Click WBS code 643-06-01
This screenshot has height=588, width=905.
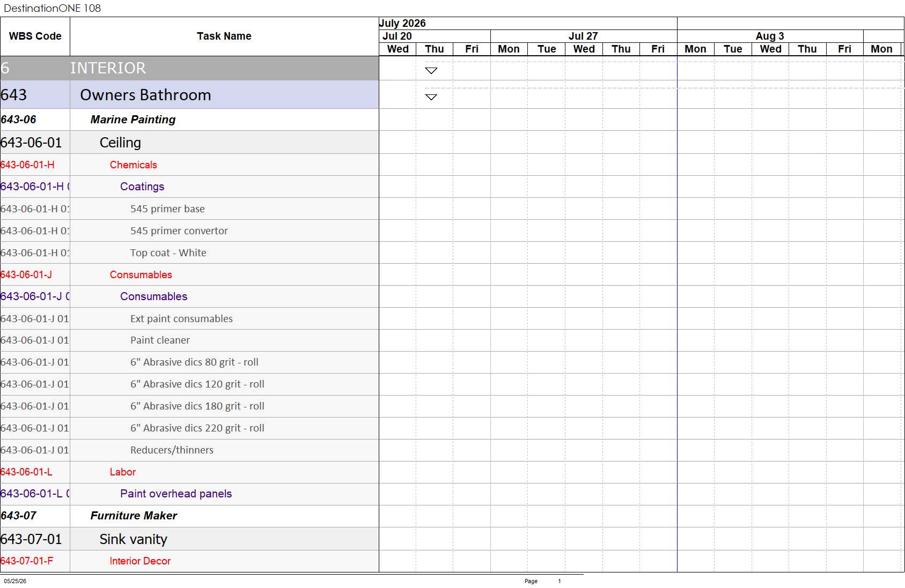click(x=31, y=143)
